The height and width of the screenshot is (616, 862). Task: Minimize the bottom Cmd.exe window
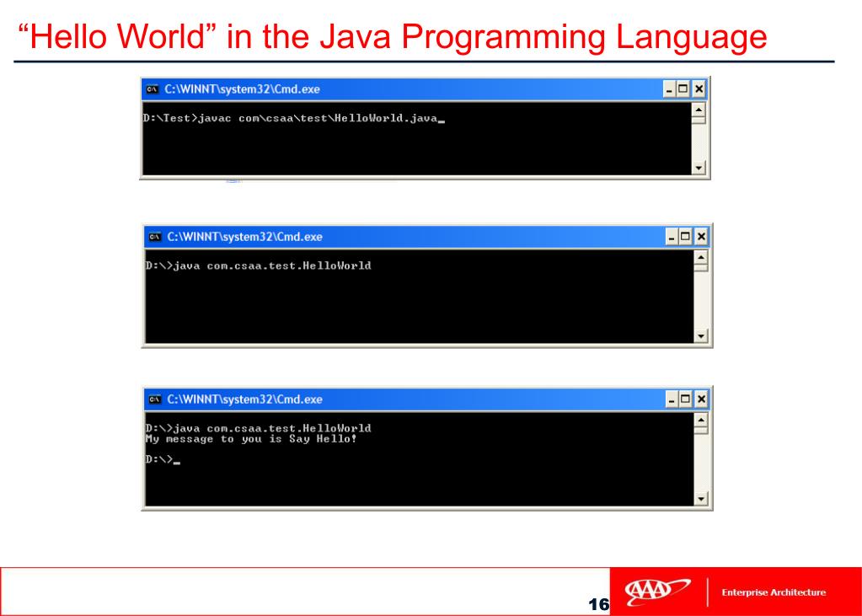[x=672, y=399]
